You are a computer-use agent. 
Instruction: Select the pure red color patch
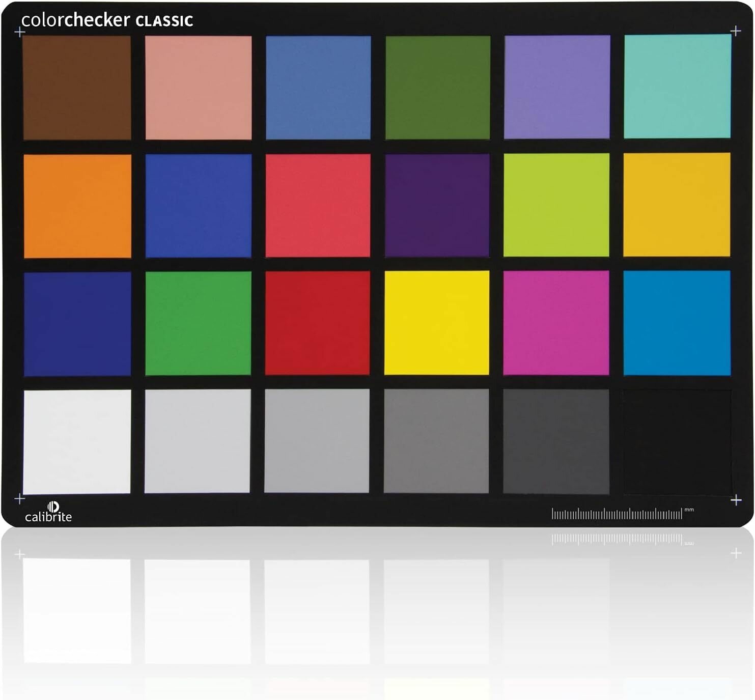point(317,323)
